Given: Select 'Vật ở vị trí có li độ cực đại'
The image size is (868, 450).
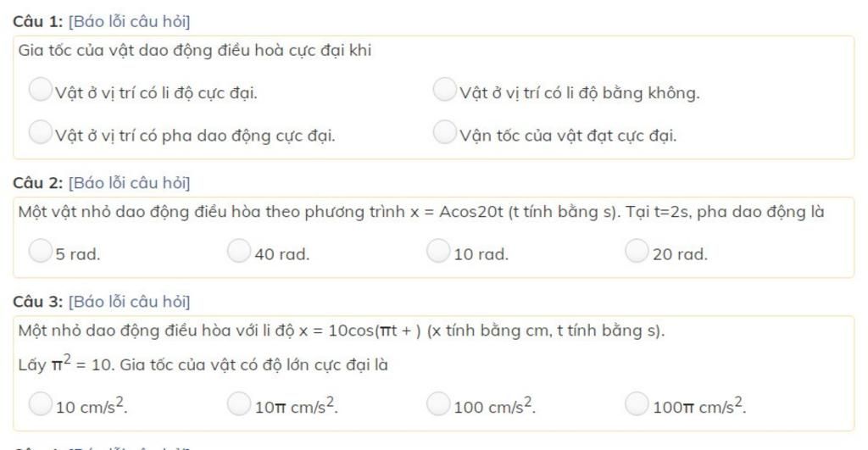Looking at the screenshot, I should [41, 90].
